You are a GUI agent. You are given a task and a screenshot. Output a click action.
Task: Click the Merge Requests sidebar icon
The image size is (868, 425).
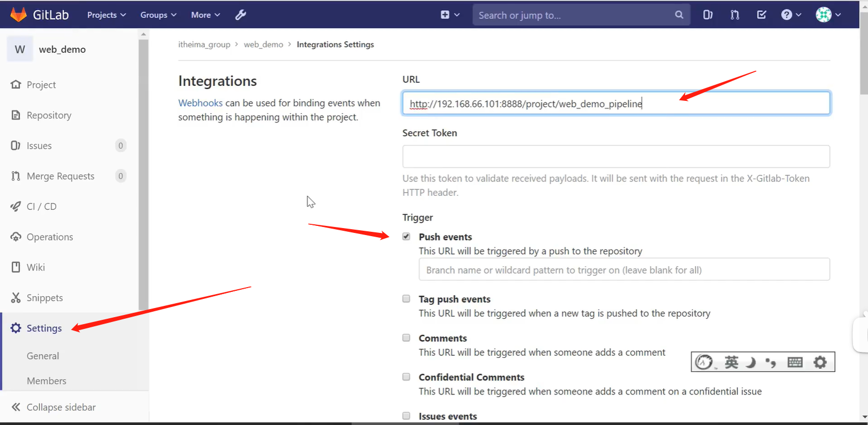point(16,176)
